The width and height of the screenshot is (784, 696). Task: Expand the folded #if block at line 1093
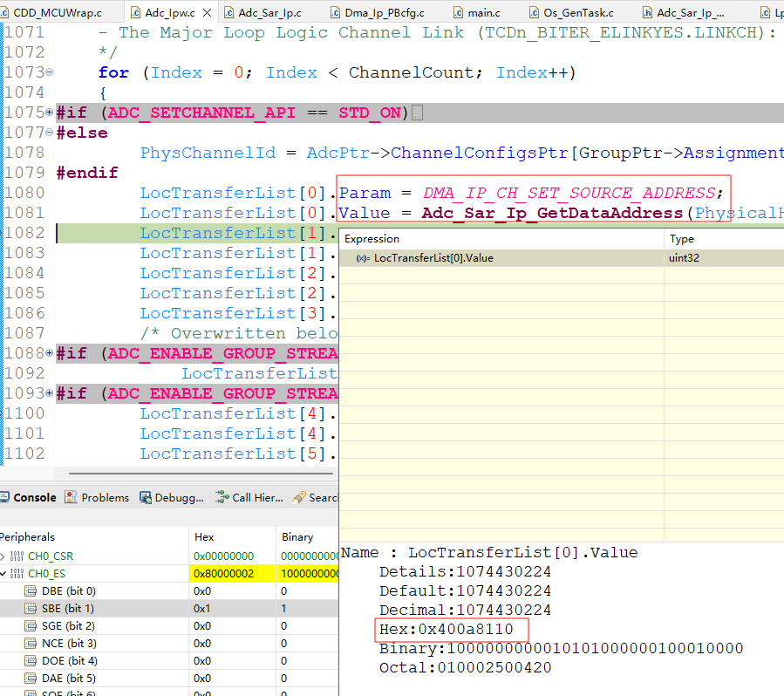coord(50,392)
